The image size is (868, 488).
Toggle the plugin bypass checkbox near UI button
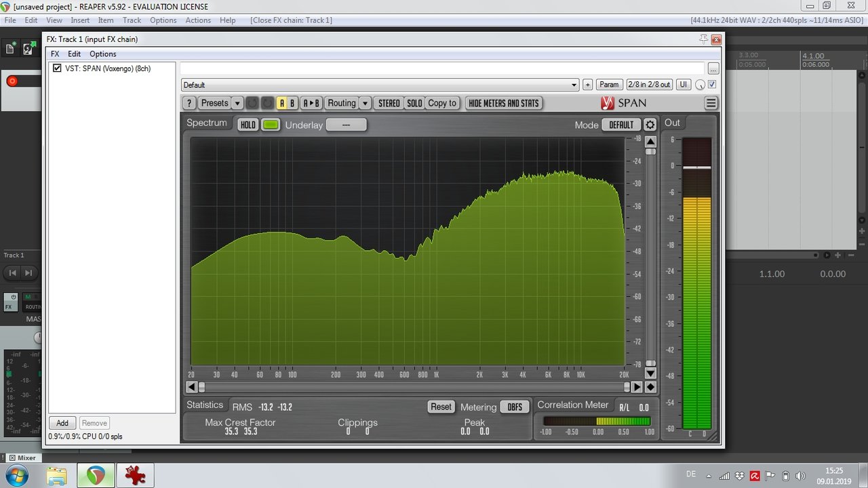712,85
